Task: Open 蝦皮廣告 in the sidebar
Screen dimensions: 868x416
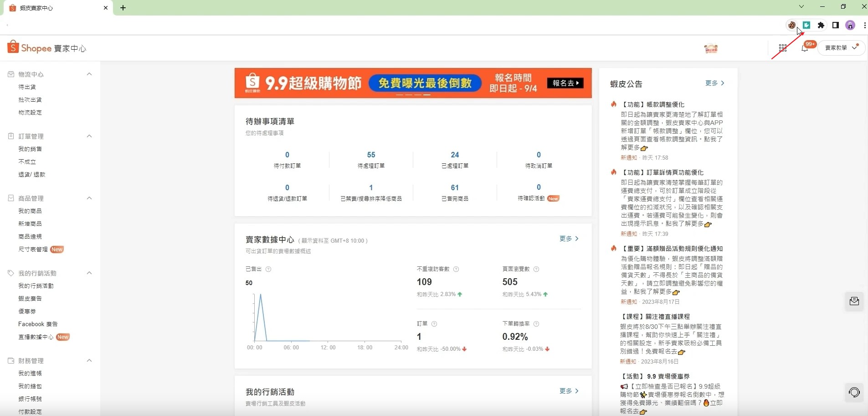Action: point(30,298)
